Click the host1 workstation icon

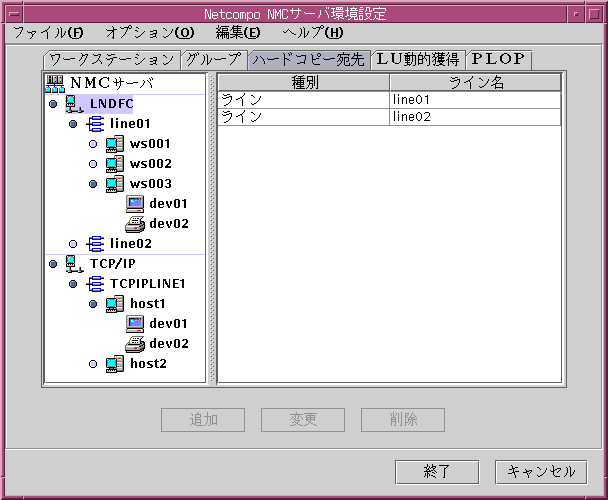coord(115,304)
